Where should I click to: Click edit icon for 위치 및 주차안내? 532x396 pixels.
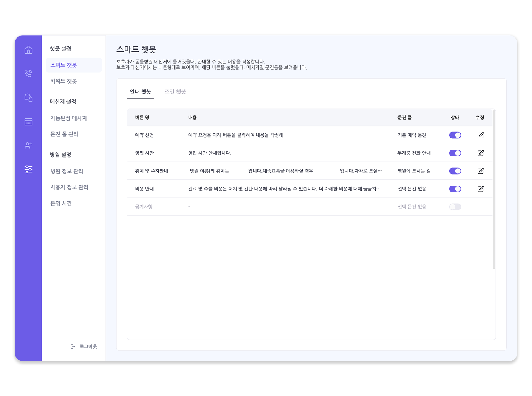point(480,171)
